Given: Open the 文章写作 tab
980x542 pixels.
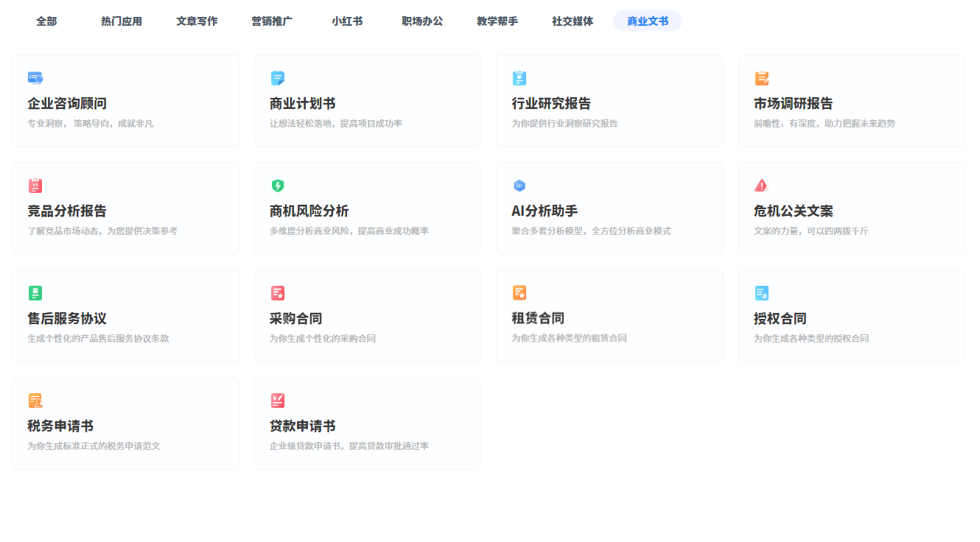Looking at the screenshot, I should click(197, 21).
